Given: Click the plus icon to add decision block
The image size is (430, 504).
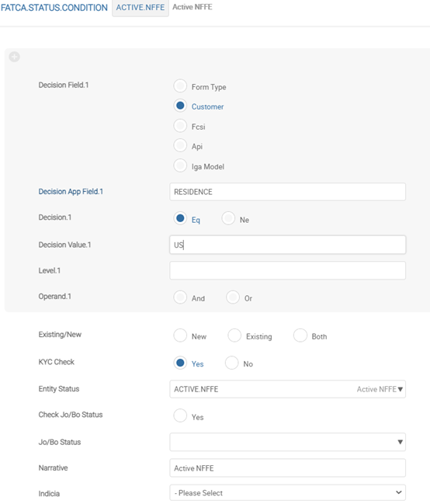Looking at the screenshot, I should [x=14, y=57].
